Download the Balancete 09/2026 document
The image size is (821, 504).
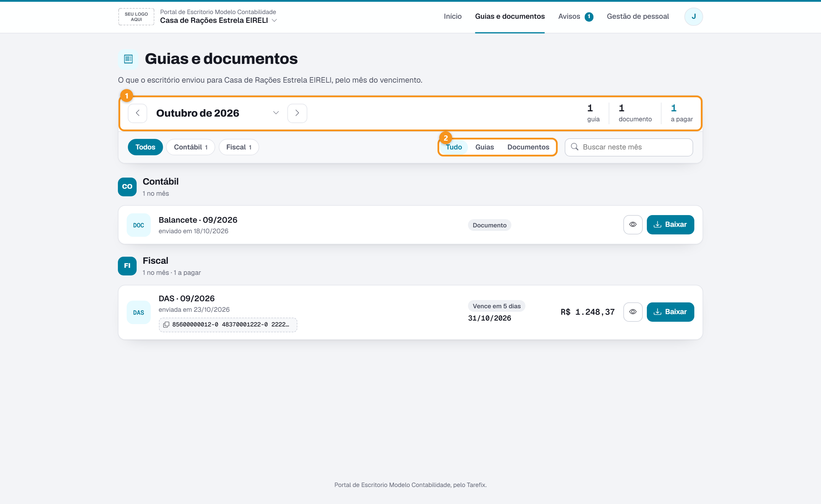[670, 224]
